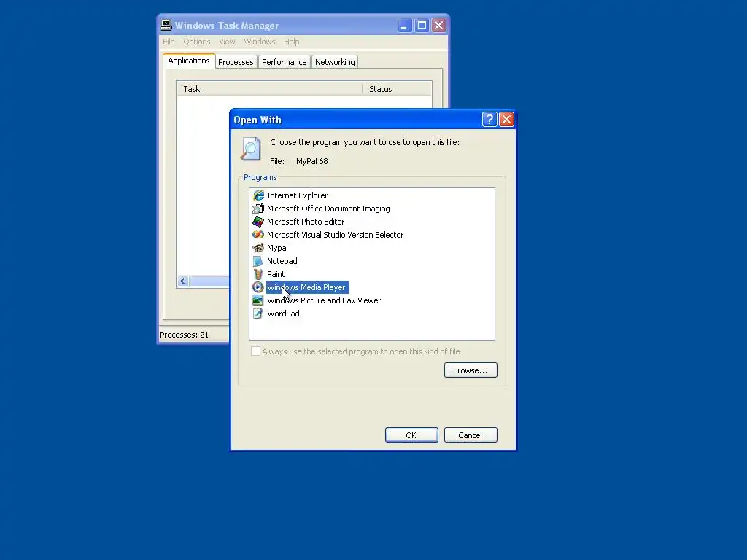747x560 pixels.
Task: Open the View menu in Task Manager
Action: 228,42
